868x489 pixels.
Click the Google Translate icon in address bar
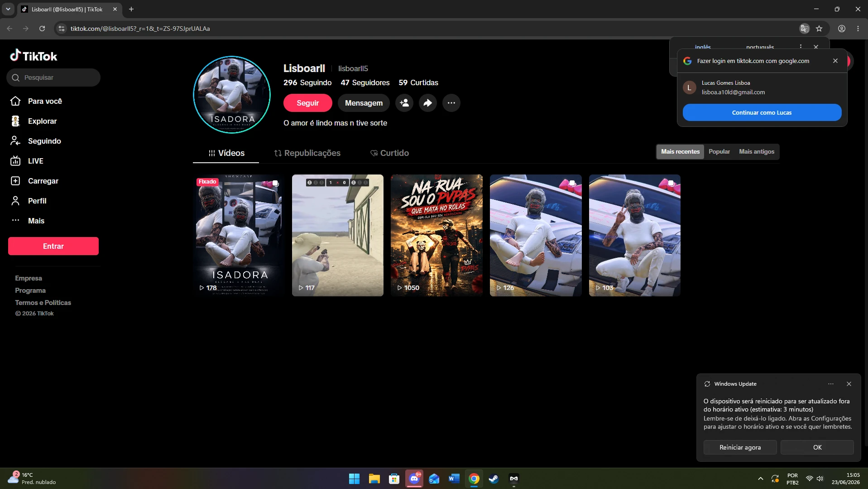point(805,29)
